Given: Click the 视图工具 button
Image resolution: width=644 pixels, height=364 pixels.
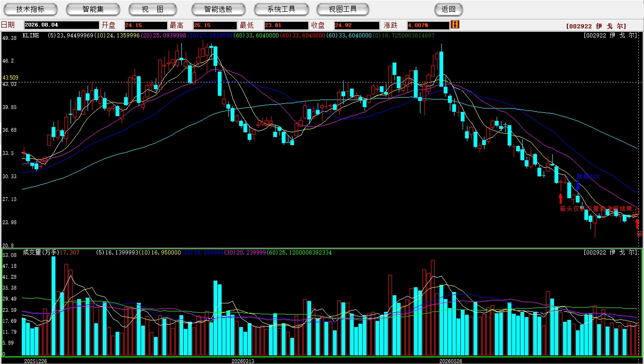Looking at the screenshot, I should click(x=343, y=9).
